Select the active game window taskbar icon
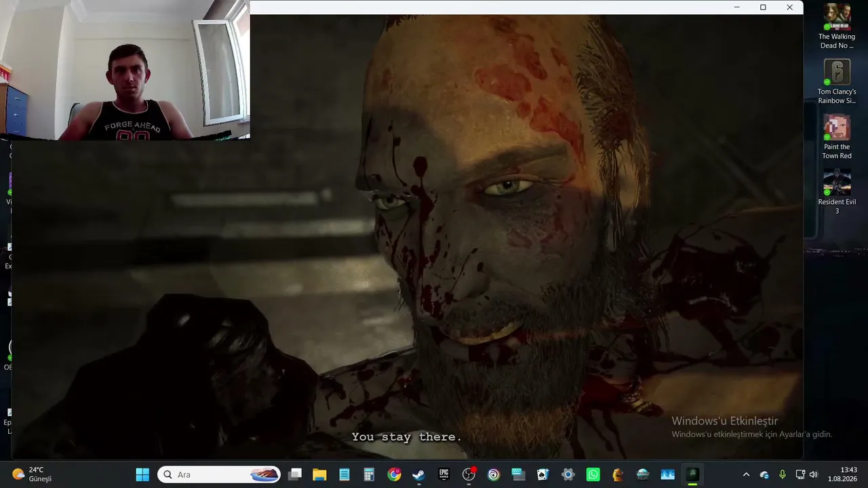The height and width of the screenshot is (488, 868). 692,474
